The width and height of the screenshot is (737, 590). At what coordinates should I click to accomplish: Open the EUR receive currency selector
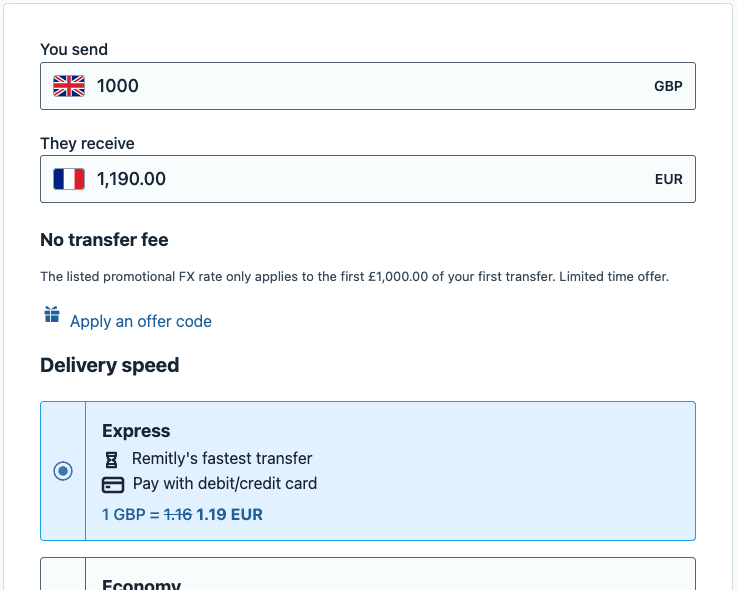(667, 180)
